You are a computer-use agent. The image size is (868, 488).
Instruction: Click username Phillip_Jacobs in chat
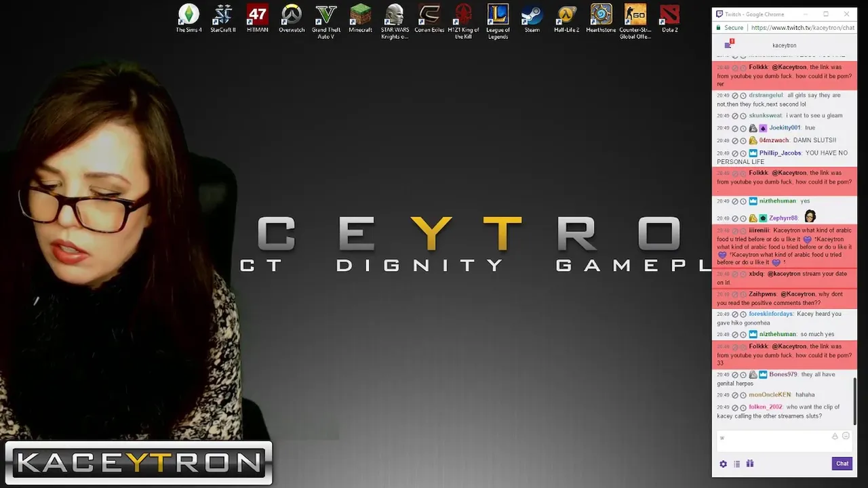pyautogui.click(x=780, y=153)
